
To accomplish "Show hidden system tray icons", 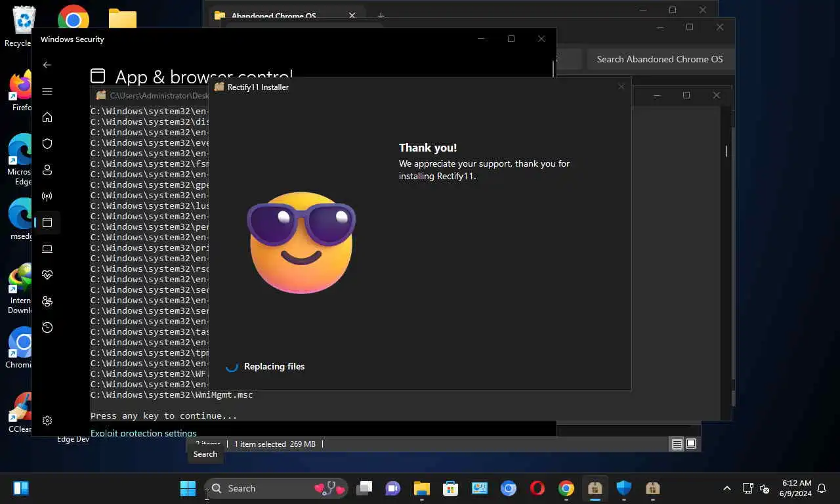I will 727,488.
